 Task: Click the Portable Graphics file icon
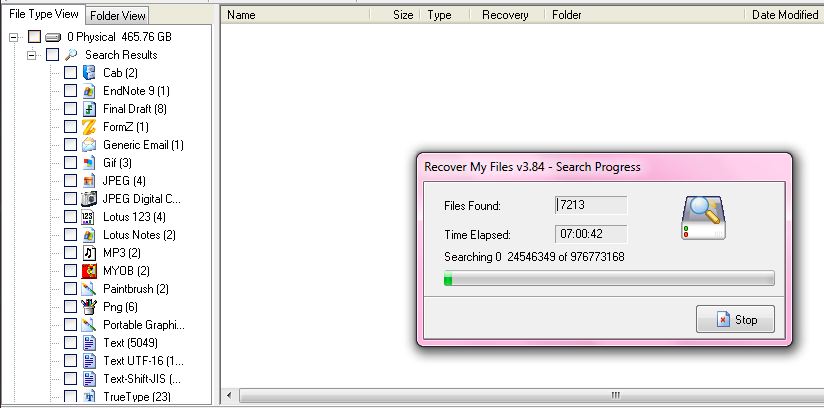click(x=89, y=325)
